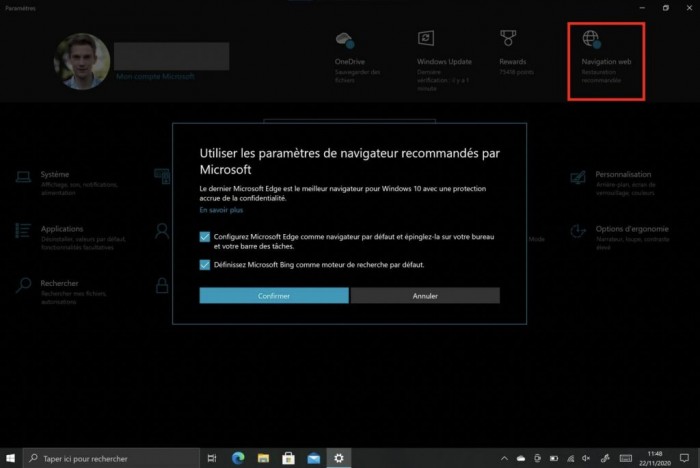Image resolution: width=700 pixels, height=468 pixels.
Task: Click the padlock privacy icon
Action: [x=162, y=285]
